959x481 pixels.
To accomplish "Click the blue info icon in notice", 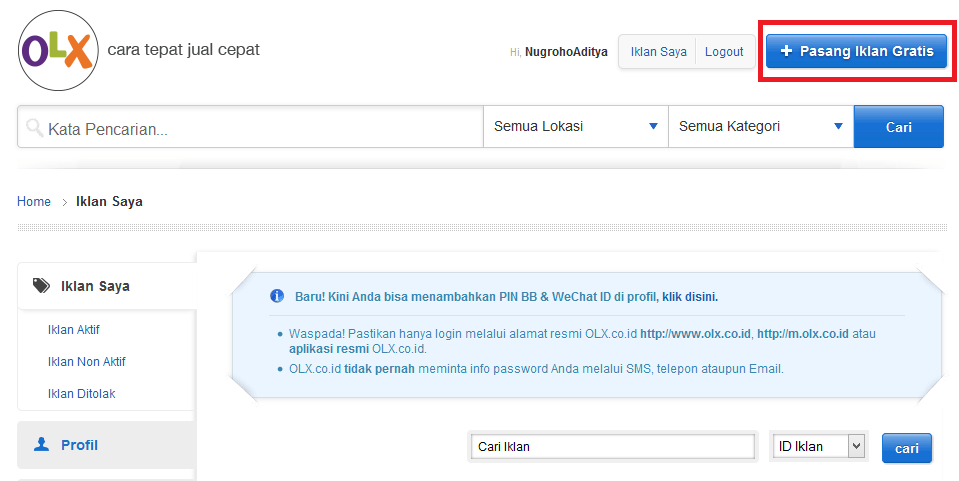I will [277, 296].
